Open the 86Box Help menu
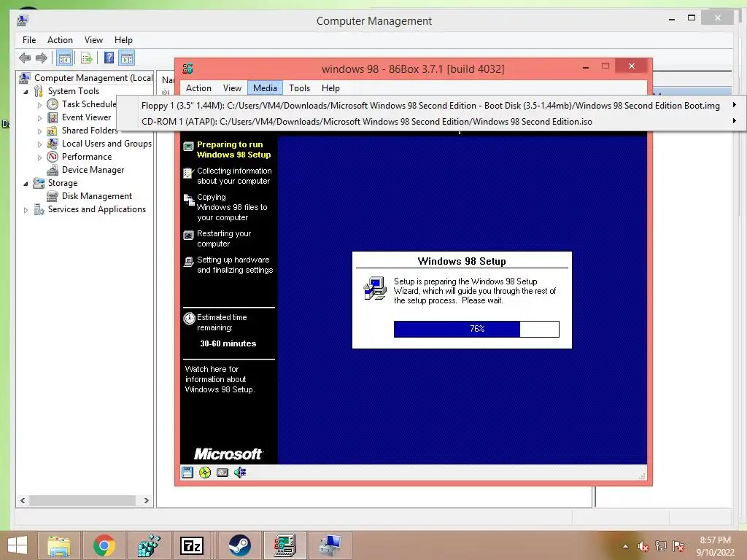 click(x=330, y=88)
